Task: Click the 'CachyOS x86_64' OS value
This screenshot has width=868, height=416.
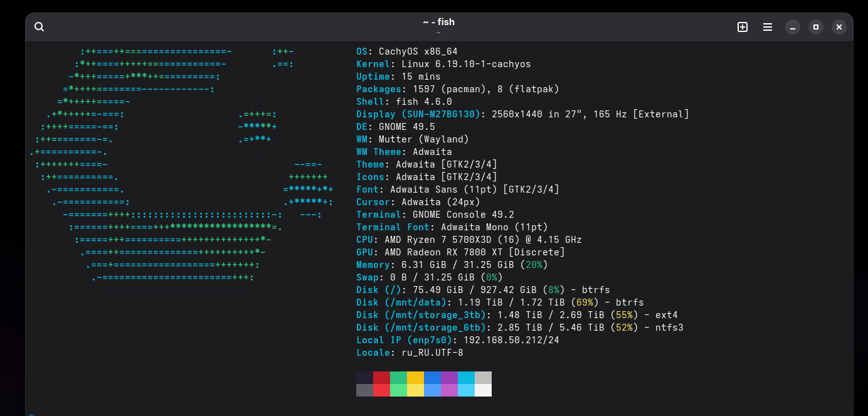Action: pos(418,51)
